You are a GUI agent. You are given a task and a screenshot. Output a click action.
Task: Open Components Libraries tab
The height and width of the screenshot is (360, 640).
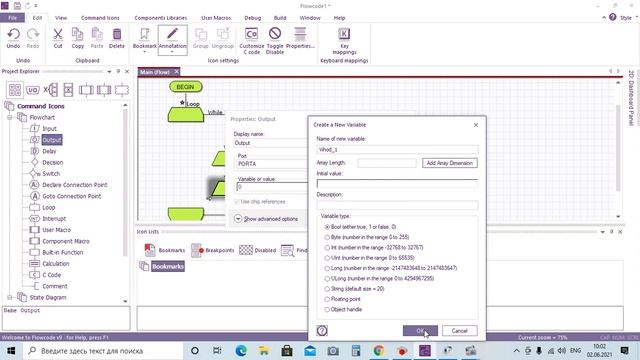pos(160,18)
